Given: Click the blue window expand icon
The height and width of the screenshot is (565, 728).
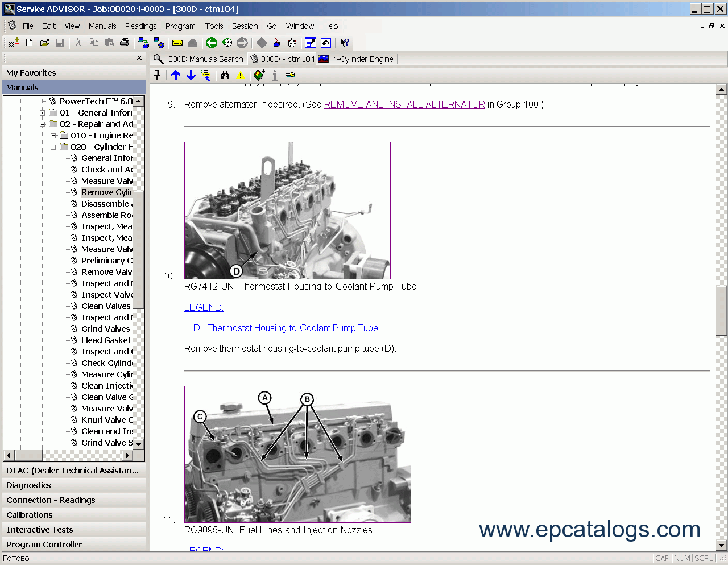Looking at the screenshot, I should click(311, 43).
